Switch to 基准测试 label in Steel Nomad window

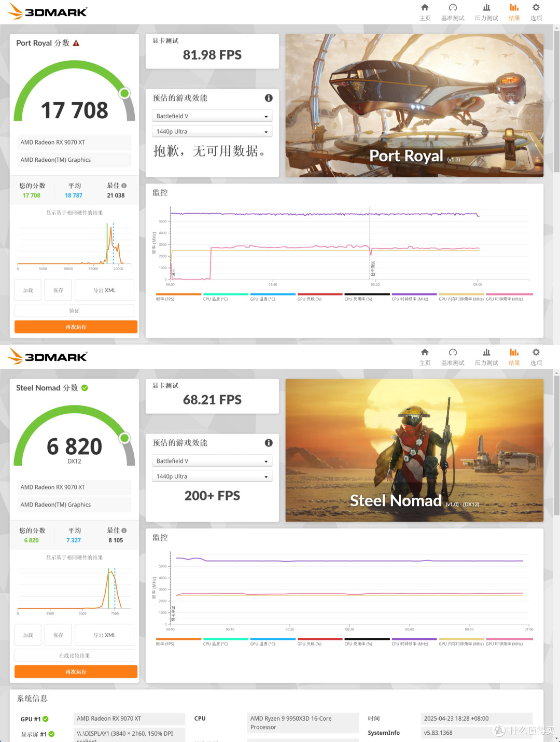(x=453, y=363)
